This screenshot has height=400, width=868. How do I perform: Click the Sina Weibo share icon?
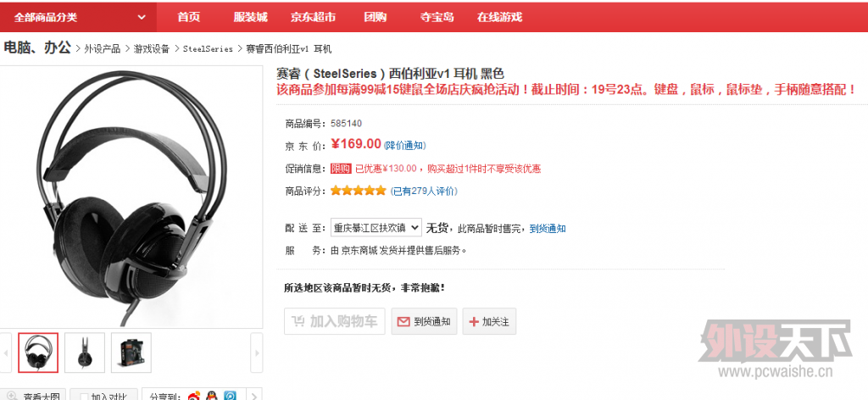click(194, 395)
